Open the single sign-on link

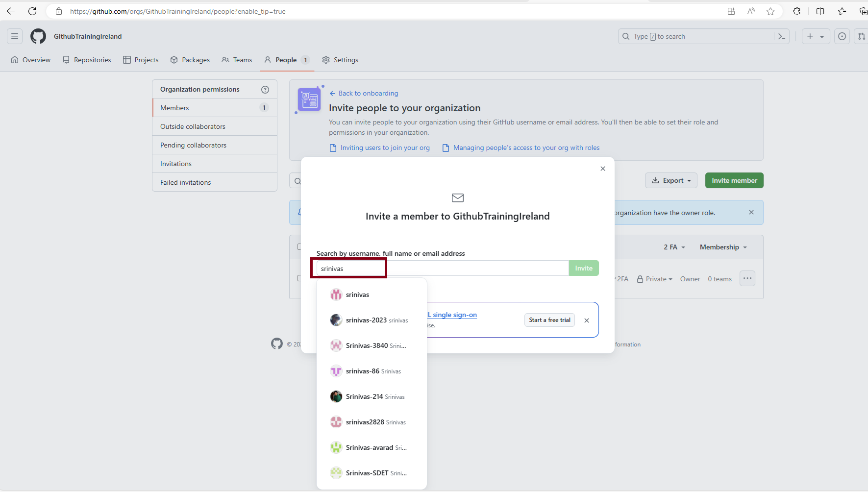tap(452, 315)
